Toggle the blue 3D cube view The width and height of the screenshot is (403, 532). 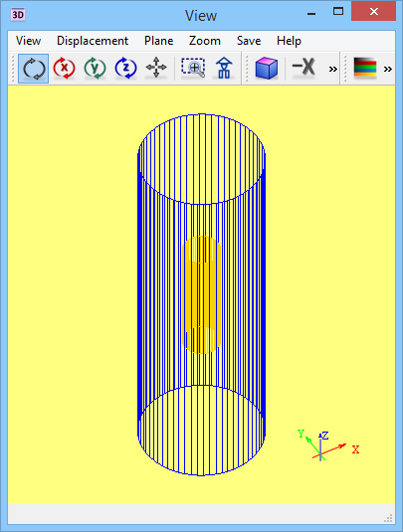point(266,69)
